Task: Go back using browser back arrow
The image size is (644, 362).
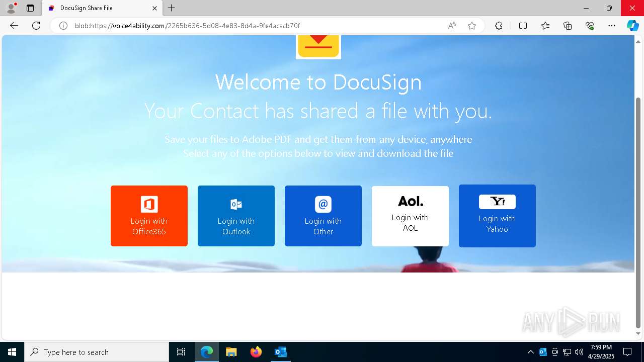Action: point(14,26)
